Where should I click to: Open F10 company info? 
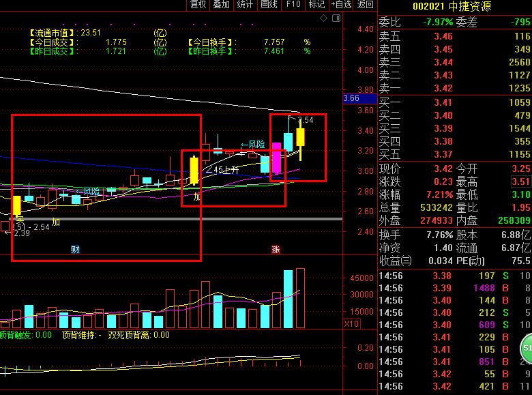pos(293,4)
